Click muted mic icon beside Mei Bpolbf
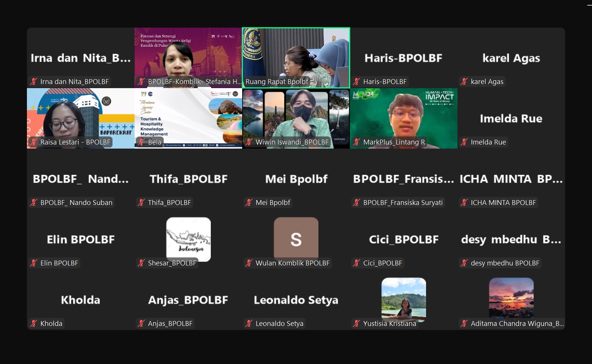Image resolution: width=592 pixels, height=364 pixels. [x=249, y=202]
